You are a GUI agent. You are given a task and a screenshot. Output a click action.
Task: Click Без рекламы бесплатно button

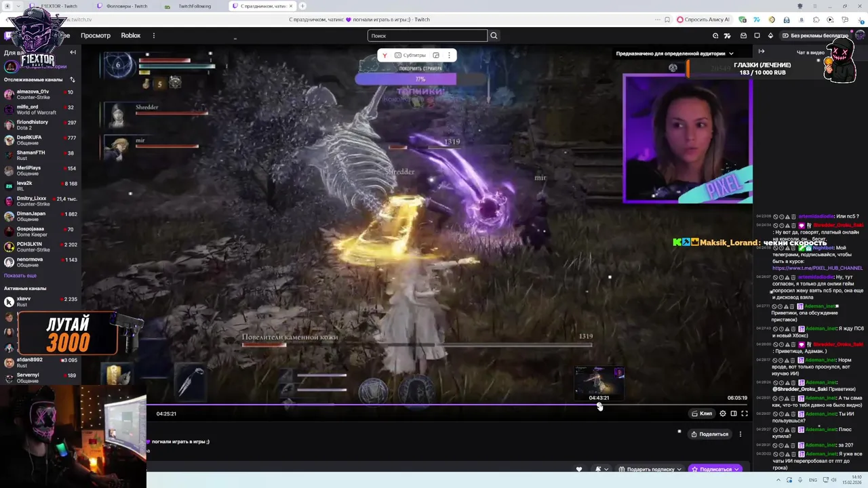tap(814, 35)
